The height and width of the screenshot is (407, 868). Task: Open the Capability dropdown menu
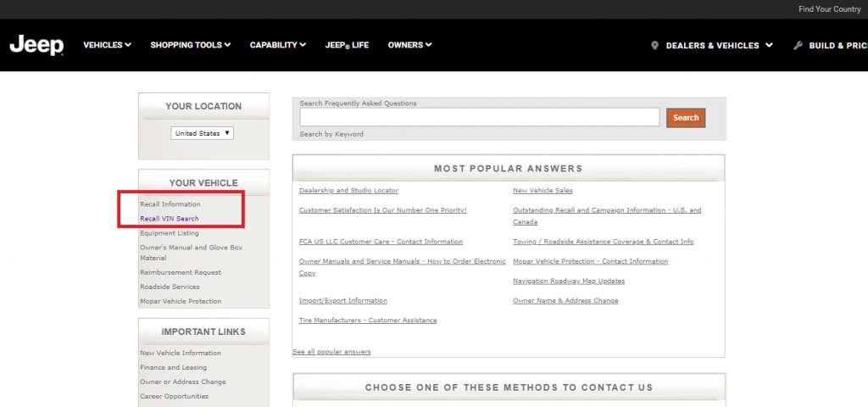click(278, 45)
